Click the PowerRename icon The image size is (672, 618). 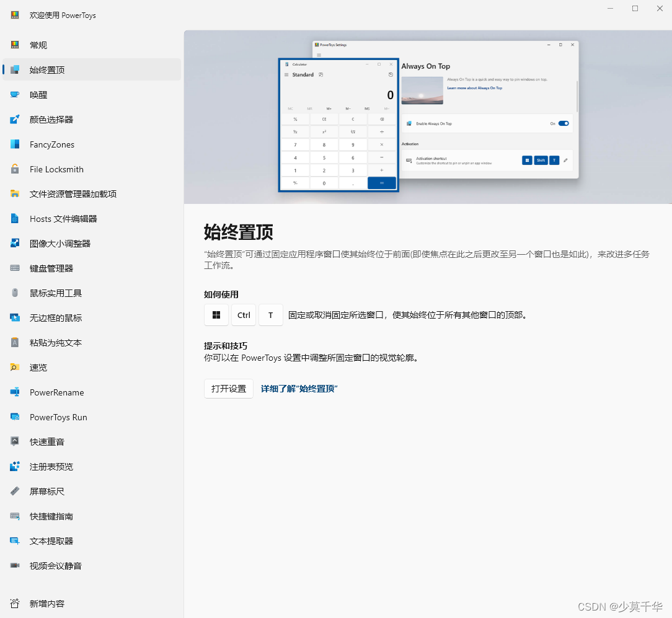pos(15,392)
